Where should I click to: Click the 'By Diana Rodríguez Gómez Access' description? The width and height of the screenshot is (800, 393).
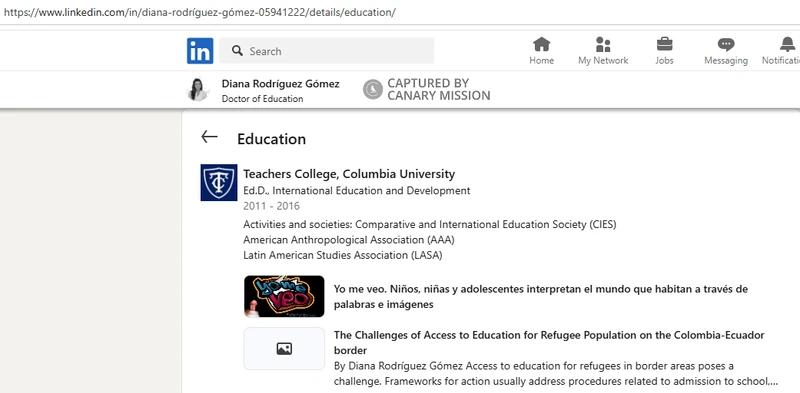pyautogui.click(x=556, y=374)
